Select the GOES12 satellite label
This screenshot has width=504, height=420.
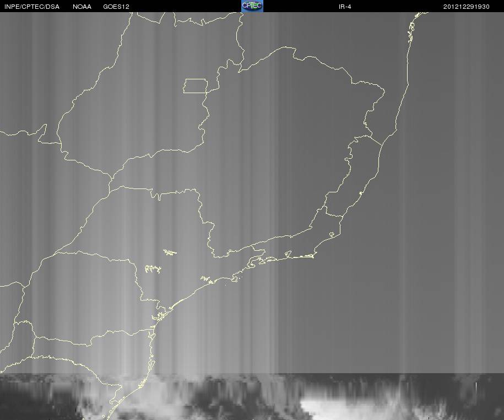[x=116, y=7]
